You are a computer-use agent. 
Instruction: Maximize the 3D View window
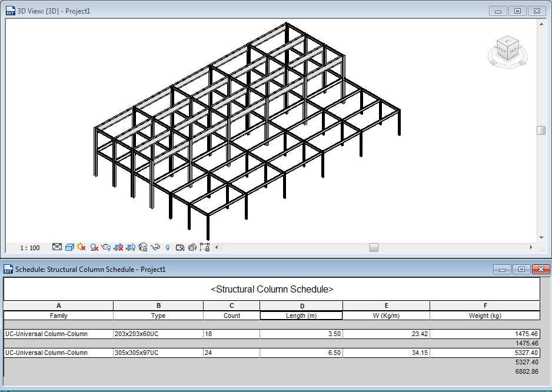click(x=517, y=11)
